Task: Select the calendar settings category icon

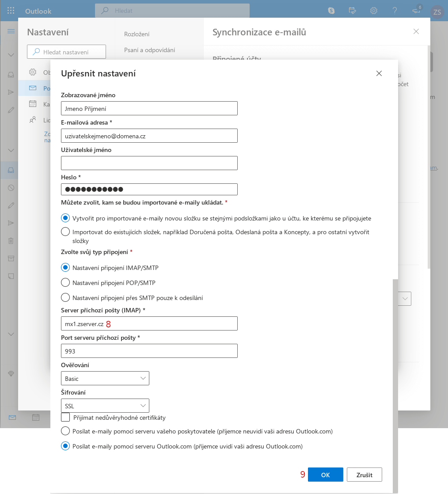Action: pyautogui.click(x=32, y=104)
